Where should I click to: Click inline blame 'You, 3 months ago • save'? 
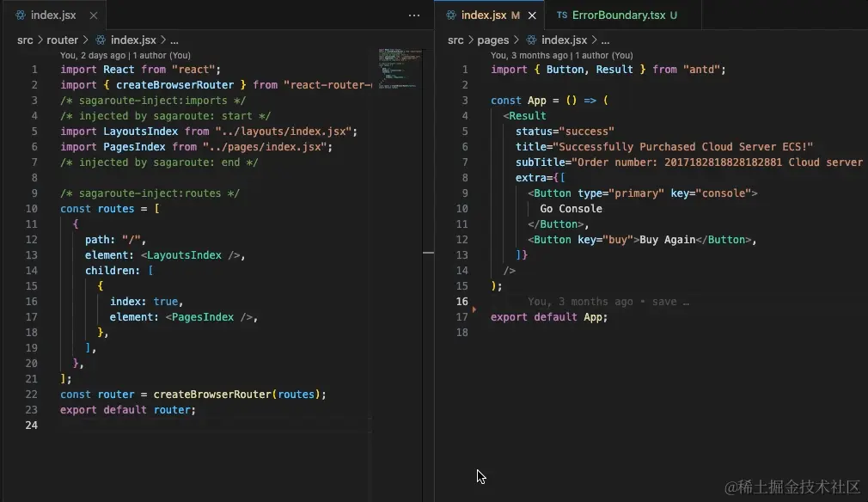[608, 302]
